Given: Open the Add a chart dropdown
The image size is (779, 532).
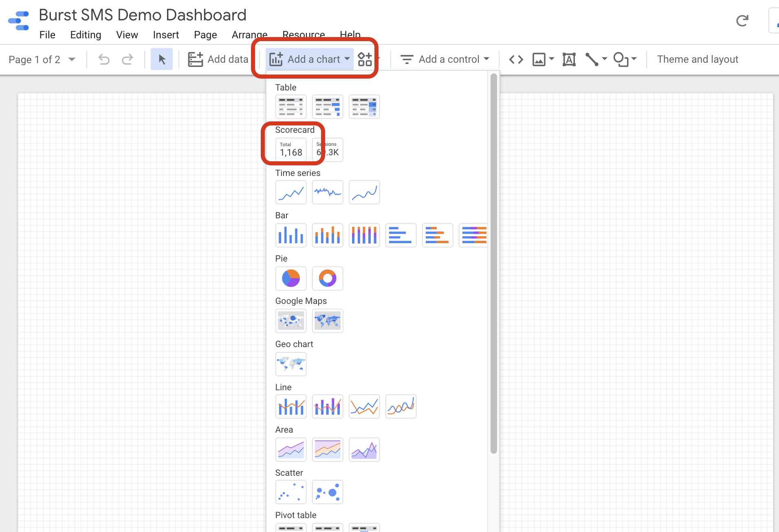Looking at the screenshot, I should tap(310, 59).
